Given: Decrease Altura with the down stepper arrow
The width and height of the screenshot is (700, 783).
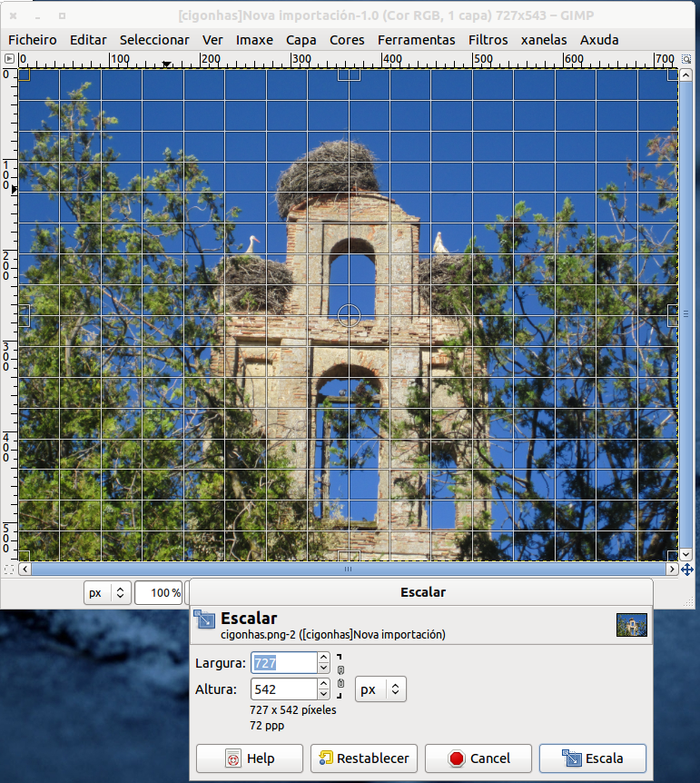Looking at the screenshot, I should [x=323, y=695].
